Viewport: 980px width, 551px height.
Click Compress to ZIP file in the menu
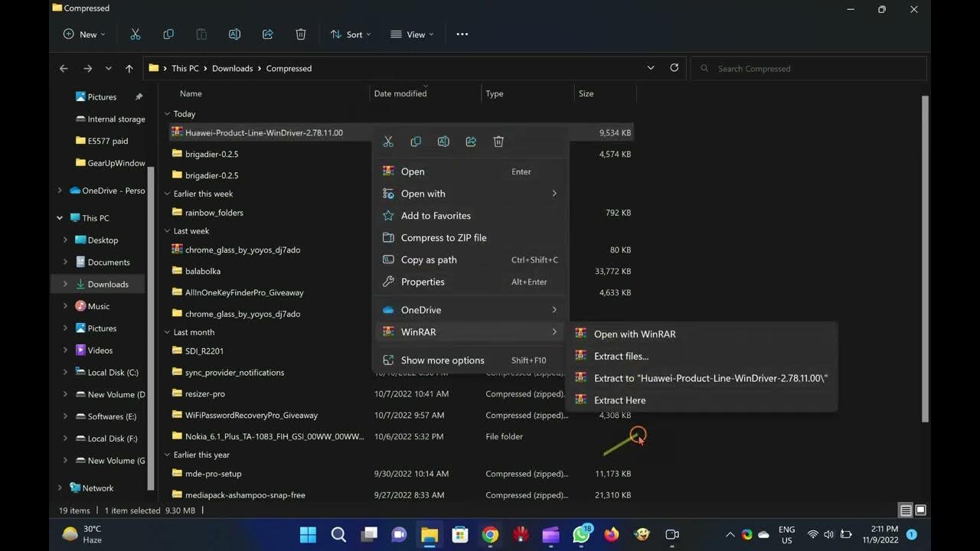(x=443, y=237)
